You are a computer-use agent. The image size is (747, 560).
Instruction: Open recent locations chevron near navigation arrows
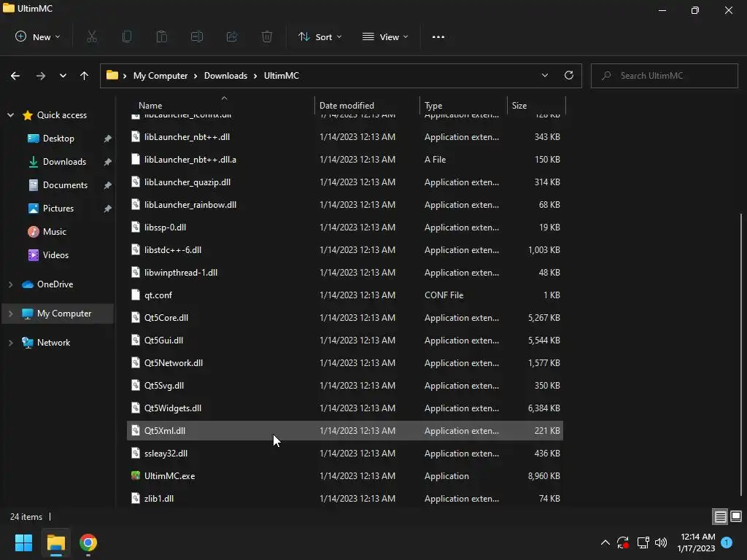pyautogui.click(x=63, y=76)
